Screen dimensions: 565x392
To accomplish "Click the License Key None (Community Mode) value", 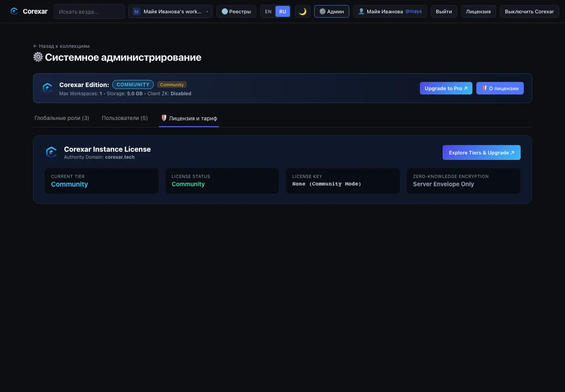I will pos(327,184).
